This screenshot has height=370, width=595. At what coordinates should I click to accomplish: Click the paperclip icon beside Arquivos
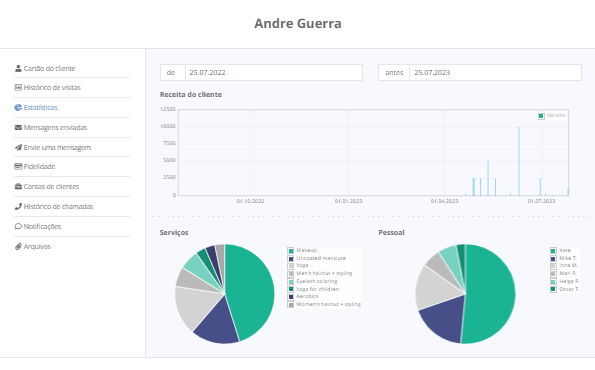coord(18,247)
